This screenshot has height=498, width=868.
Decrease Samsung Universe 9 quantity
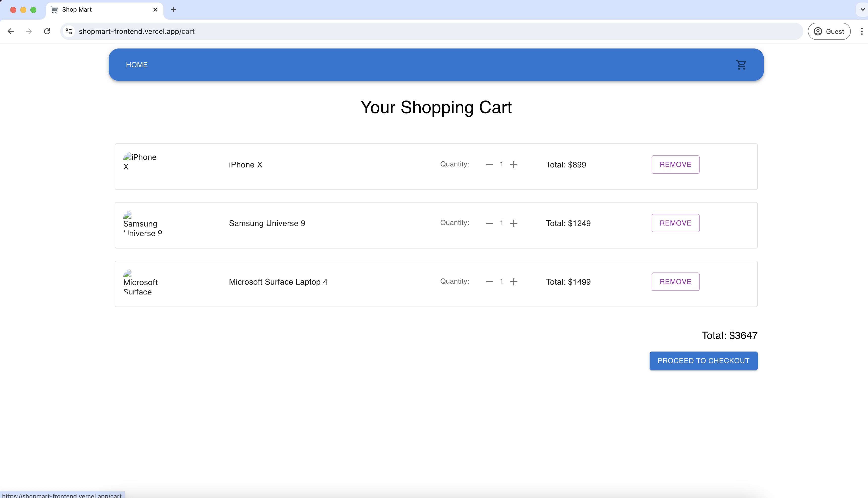pos(489,223)
